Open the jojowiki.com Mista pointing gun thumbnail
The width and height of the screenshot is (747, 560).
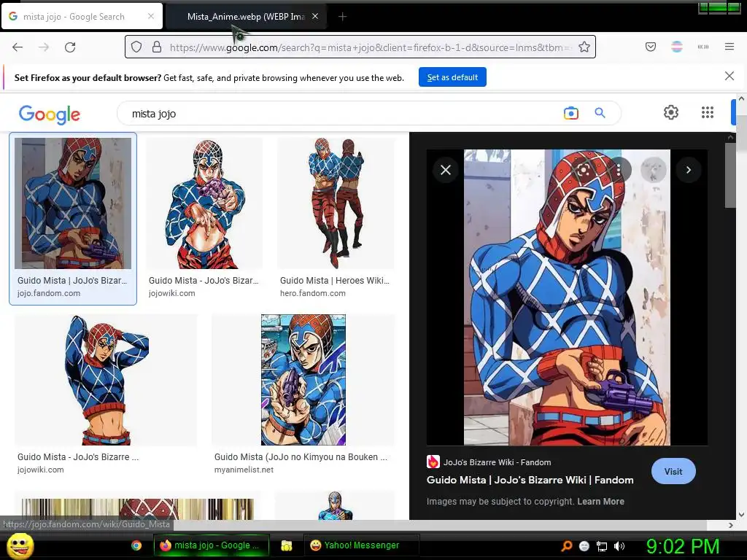[x=204, y=203]
